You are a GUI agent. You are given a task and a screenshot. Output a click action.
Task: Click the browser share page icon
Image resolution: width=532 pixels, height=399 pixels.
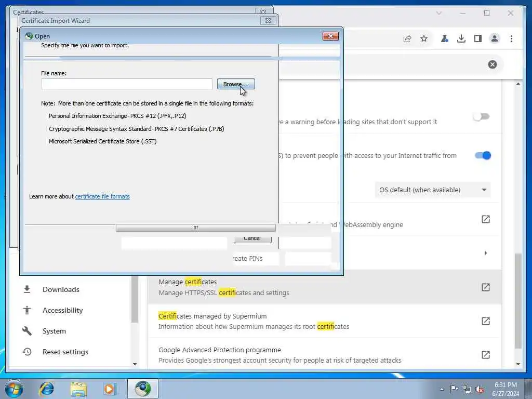[x=407, y=38]
